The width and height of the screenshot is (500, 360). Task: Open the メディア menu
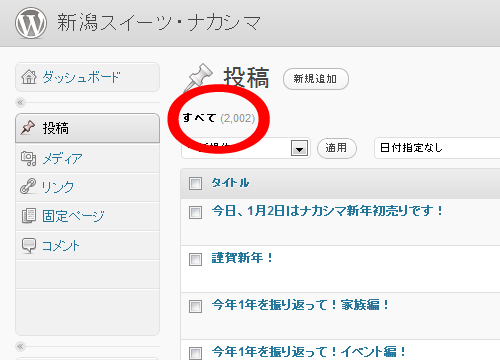pos(62,159)
